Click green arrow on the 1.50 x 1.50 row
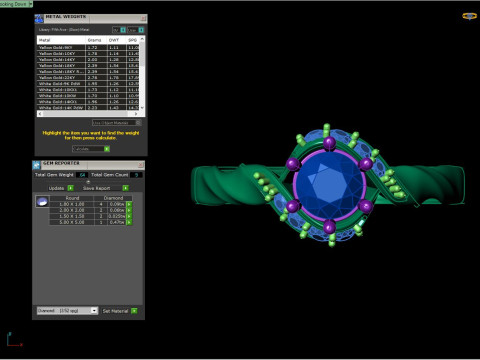 point(129,216)
